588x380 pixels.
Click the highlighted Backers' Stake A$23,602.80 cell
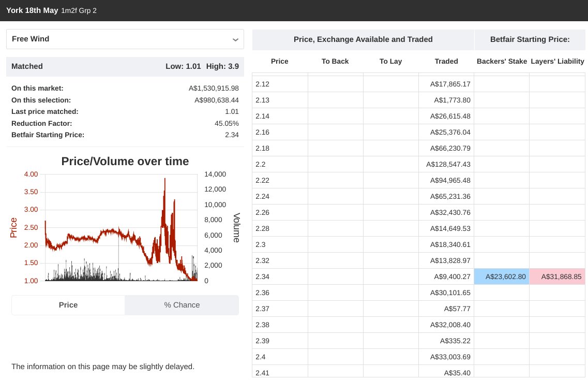(501, 276)
